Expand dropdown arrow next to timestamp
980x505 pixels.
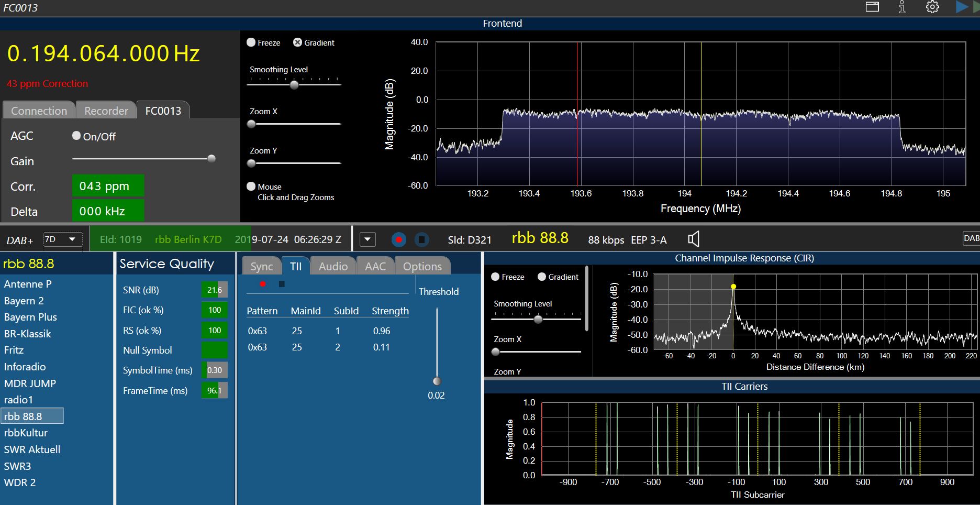[x=367, y=240]
